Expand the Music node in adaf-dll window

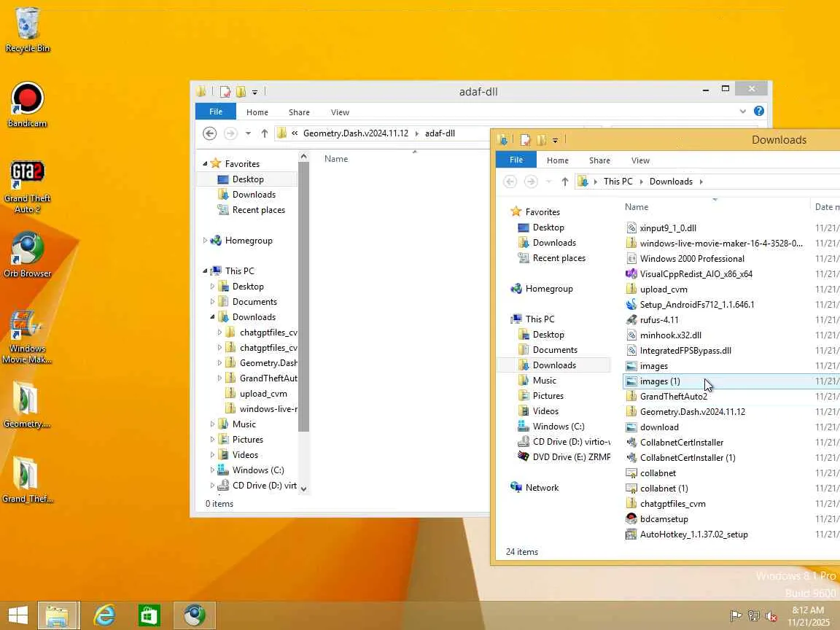point(213,424)
